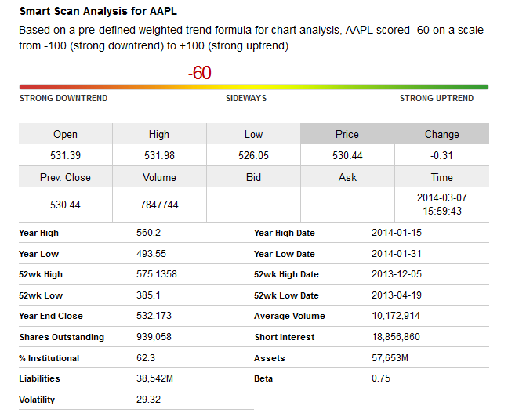The image size is (508, 420).
Task: Click the Assets value 57,653M
Action: tap(390, 358)
